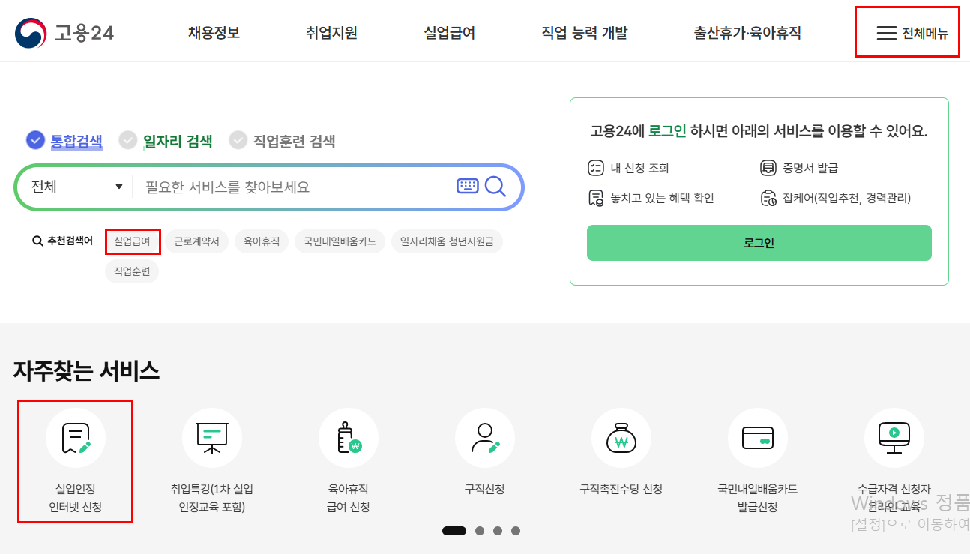Open 취업특강(1차 실업 인정교육 포함) icon
The height and width of the screenshot is (560, 970).
(212, 437)
